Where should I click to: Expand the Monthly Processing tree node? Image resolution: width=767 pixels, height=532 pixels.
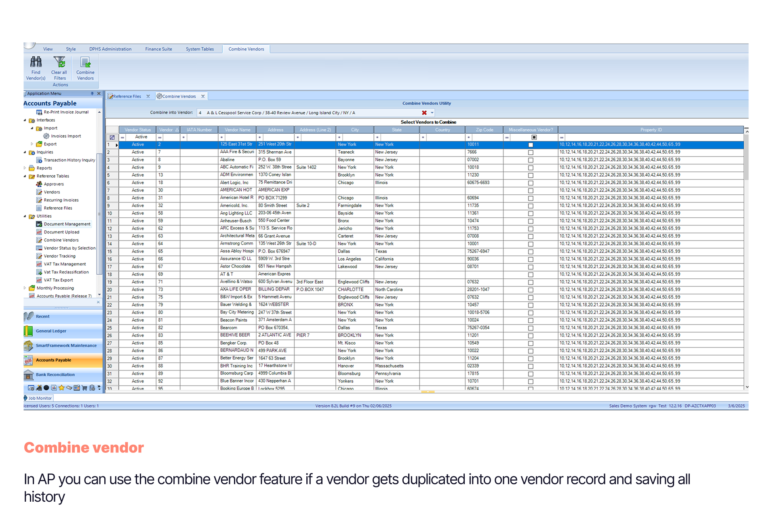click(25, 288)
